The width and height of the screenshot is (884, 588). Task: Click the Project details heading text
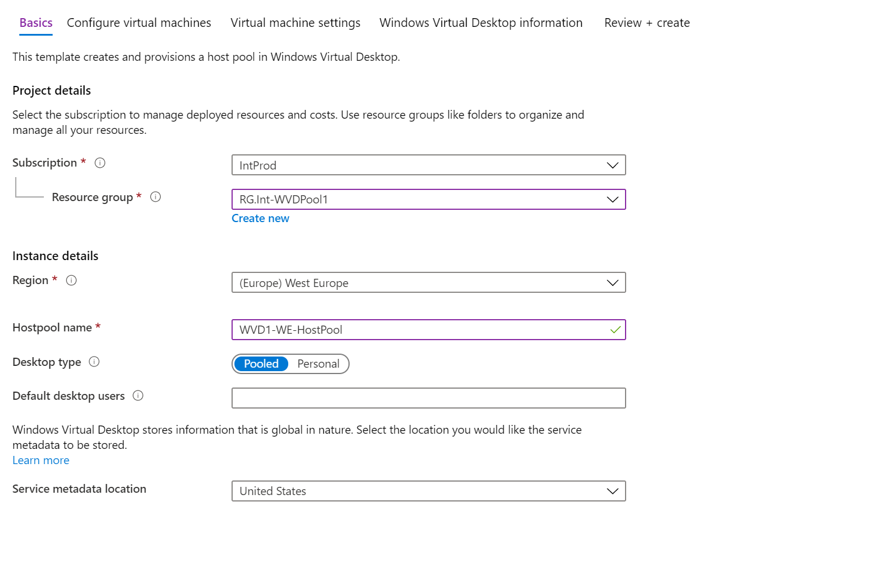(51, 91)
